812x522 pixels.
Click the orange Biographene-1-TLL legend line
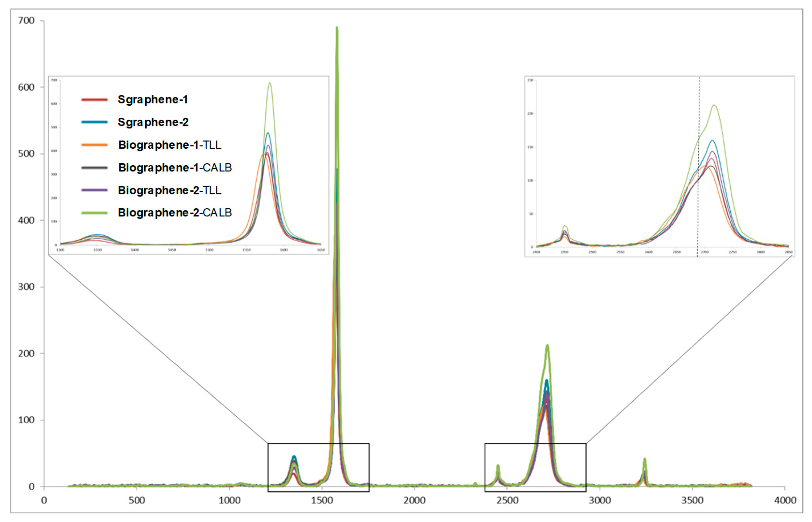coord(94,145)
